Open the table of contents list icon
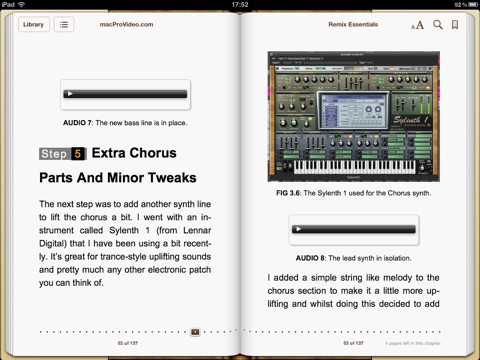The width and height of the screenshot is (480, 360). tap(64, 24)
